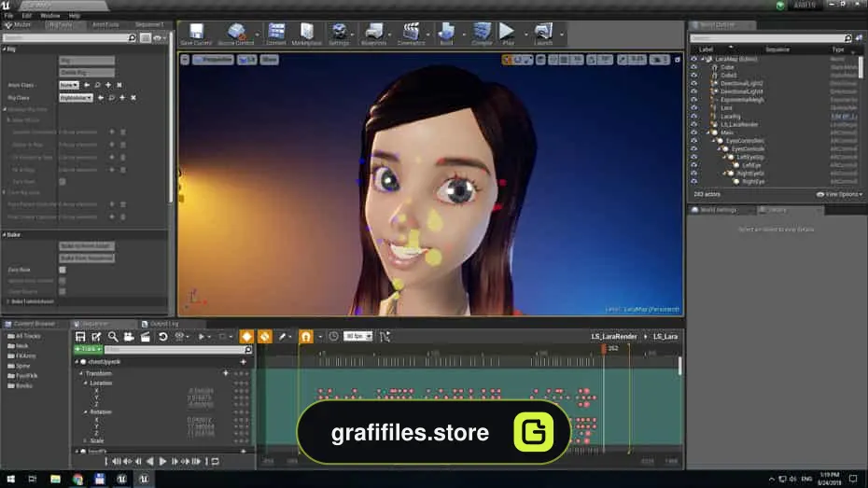
Task: Click the Launch toolbar icon
Action: click(543, 34)
